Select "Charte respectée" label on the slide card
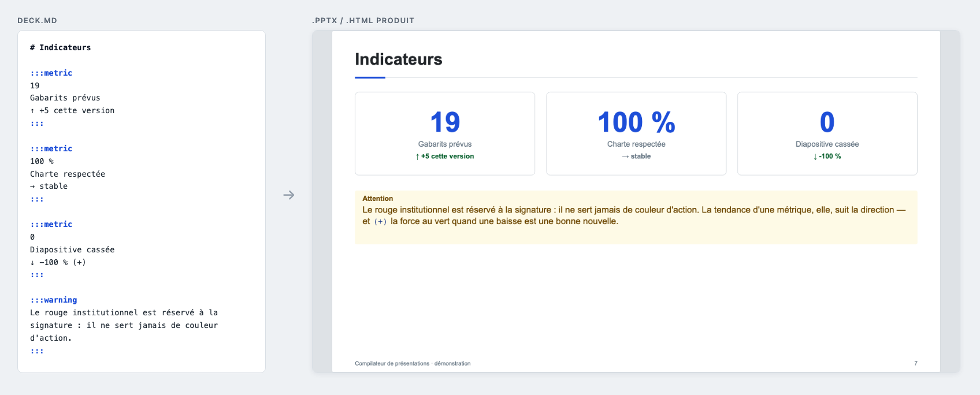 coord(636,144)
